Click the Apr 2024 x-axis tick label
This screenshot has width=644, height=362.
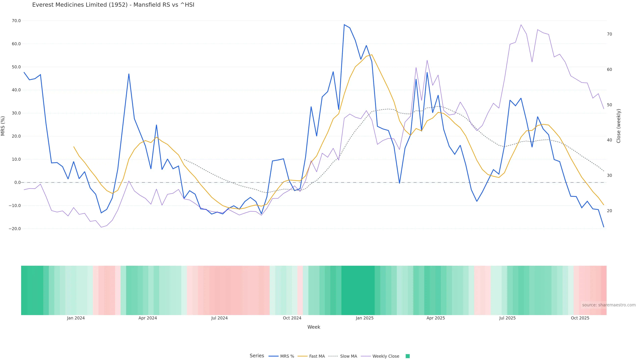pyautogui.click(x=148, y=318)
